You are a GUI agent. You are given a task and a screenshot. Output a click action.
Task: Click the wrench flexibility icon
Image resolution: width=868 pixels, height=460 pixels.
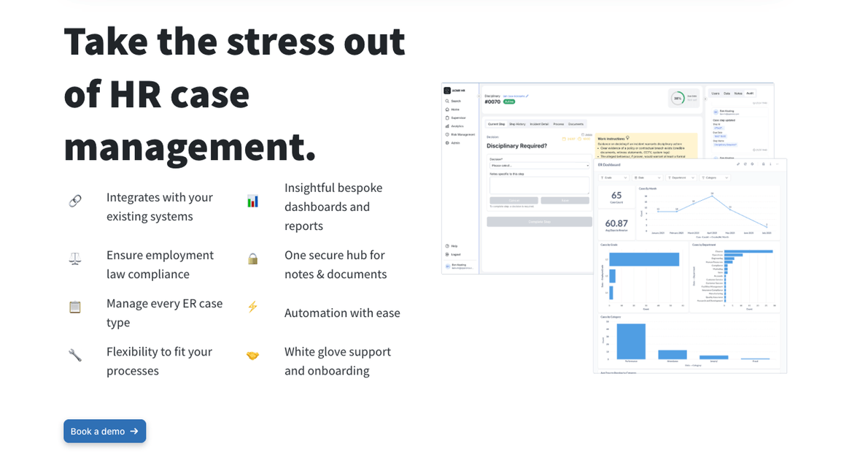click(x=75, y=355)
